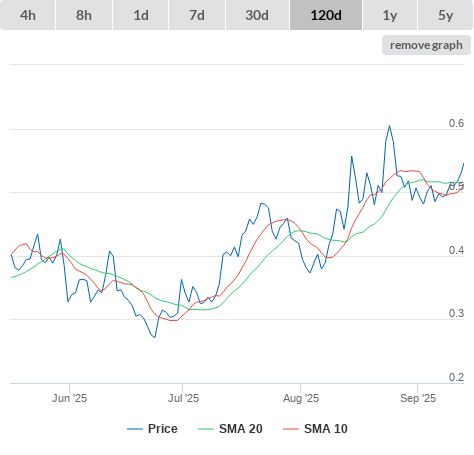Click the red SMA 10 legend line icon
The image size is (474, 455).
(291, 429)
